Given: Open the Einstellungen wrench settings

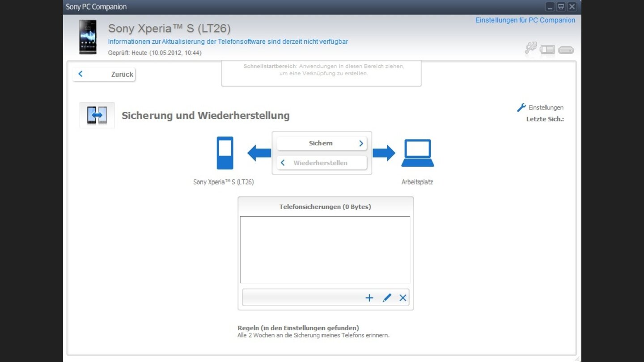Looking at the screenshot, I should point(540,108).
